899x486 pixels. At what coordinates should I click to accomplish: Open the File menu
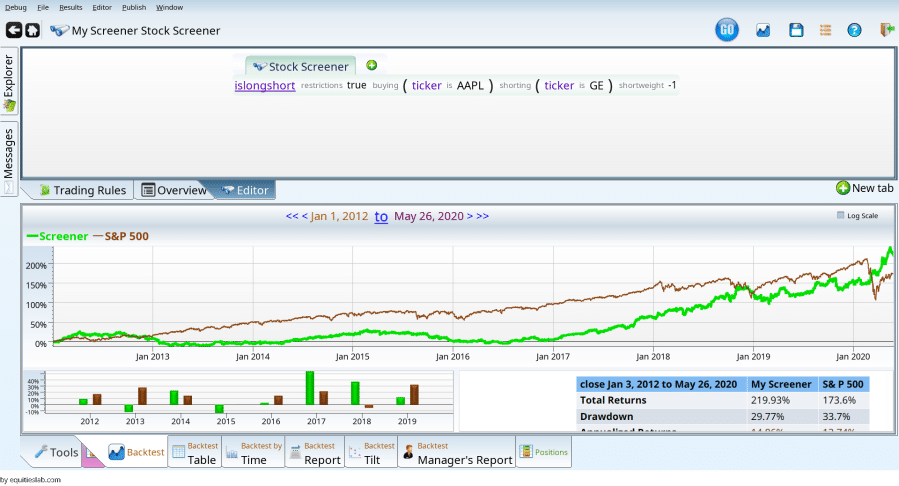point(43,7)
